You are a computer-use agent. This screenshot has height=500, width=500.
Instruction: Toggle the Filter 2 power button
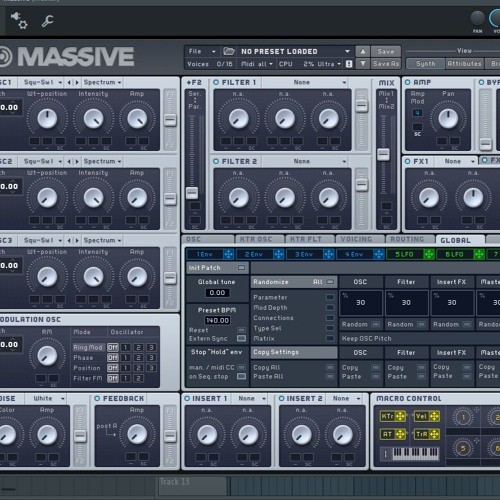click(216, 161)
